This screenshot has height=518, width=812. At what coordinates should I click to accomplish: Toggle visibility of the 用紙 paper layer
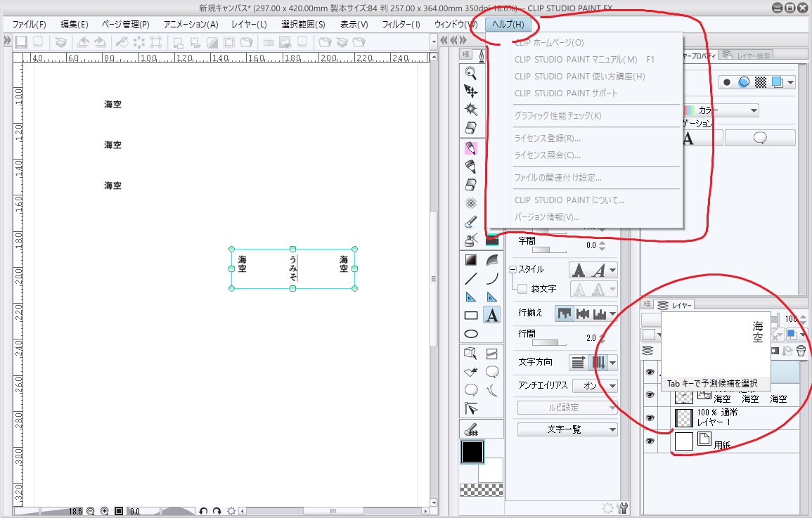click(650, 441)
